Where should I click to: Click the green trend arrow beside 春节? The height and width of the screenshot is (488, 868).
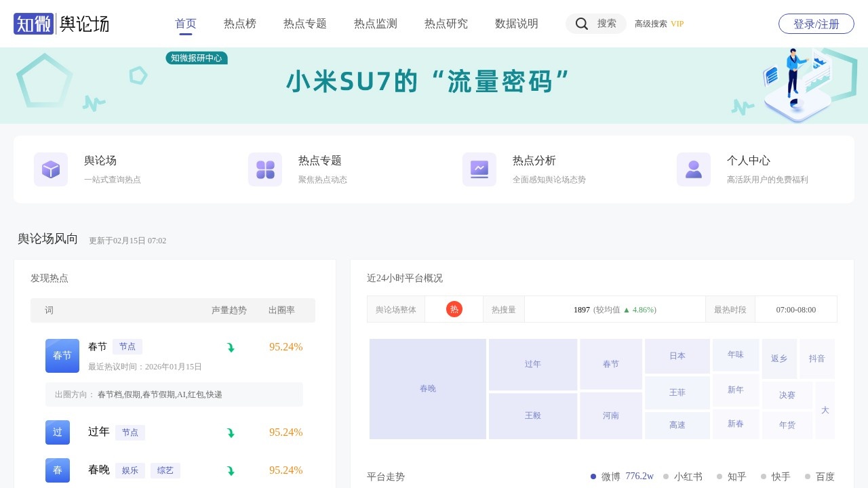click(x=231, y=346)
